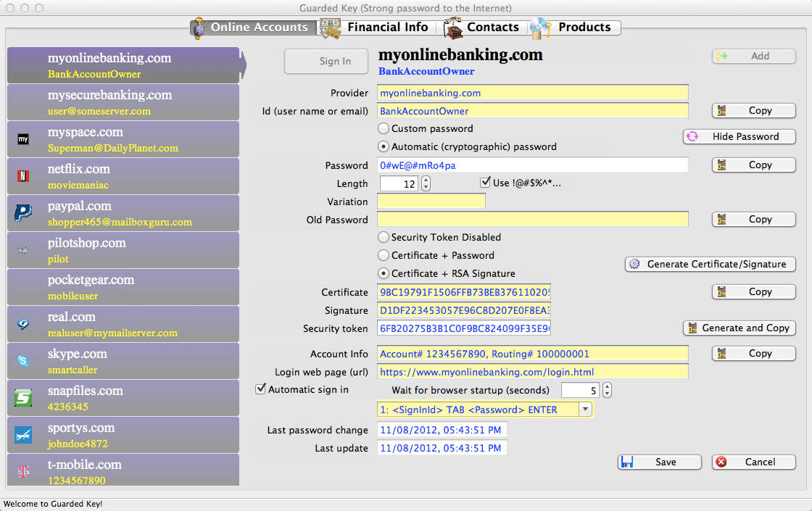The image size is (812, 511).
Task: Toggle the Automatic sign in checkbox
Action: click(x=261, y=389)
